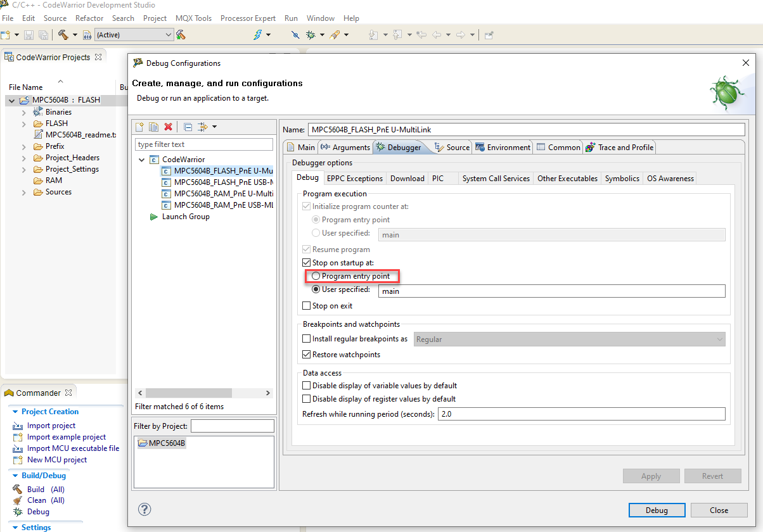The height and width of the screenshot is (532, 763).
Task: Create a new launch configuration
Action: tap(141, 126)
